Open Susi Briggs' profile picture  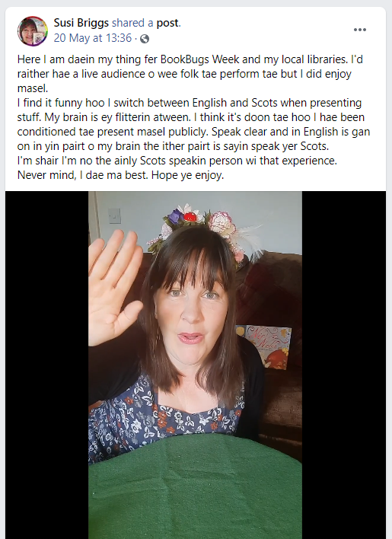33,31
